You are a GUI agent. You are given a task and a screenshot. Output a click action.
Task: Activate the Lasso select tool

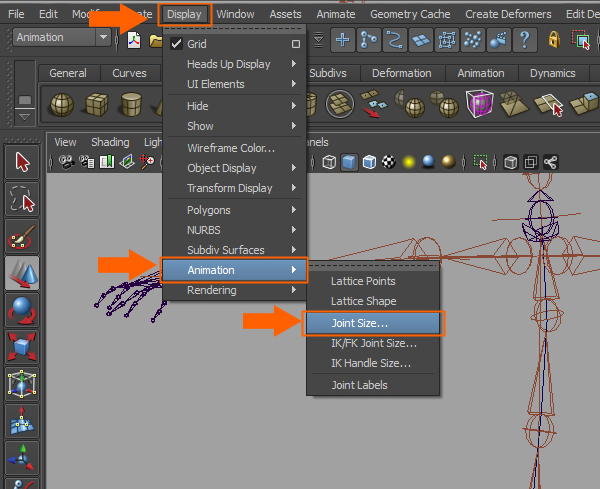22,199
